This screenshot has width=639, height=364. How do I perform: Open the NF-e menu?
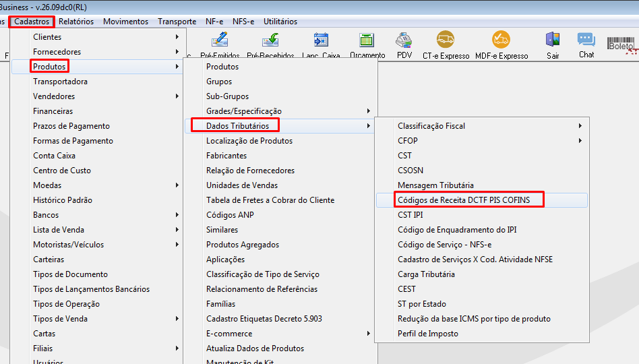(x=214, y=21)
